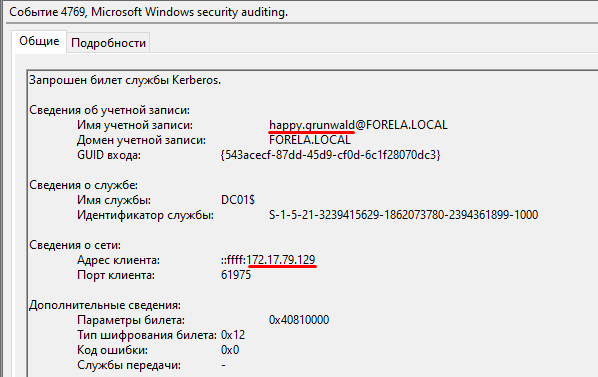Click account domain value FORELA.LOCAL
This screenshot has height=377, width=598.
tap(310, 140)
